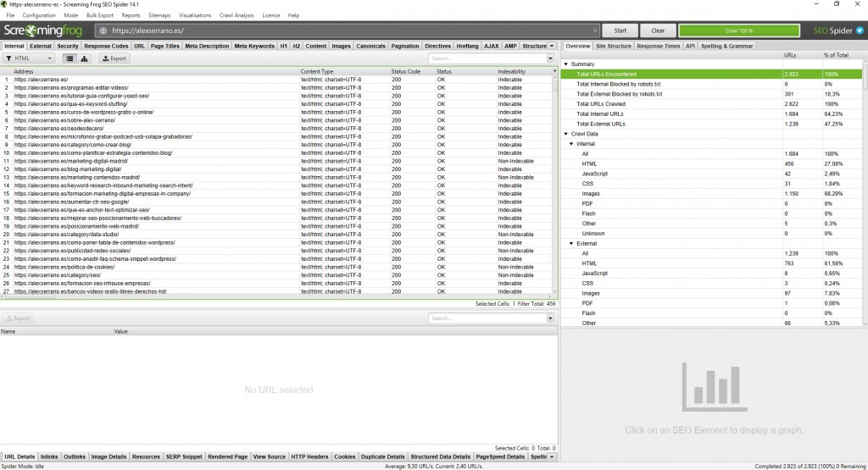Open lower pane search options dropdown
Image resolution: width=868 pixels, height=470 pixels.
(x=550, y=318)
